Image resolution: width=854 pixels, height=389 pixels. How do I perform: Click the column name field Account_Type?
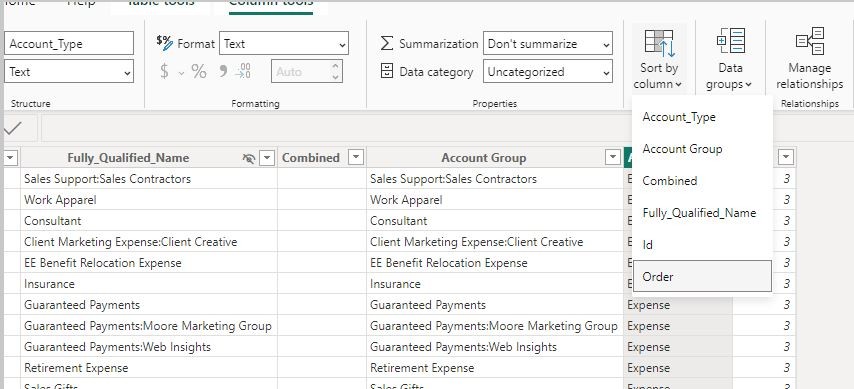(69, 44)
